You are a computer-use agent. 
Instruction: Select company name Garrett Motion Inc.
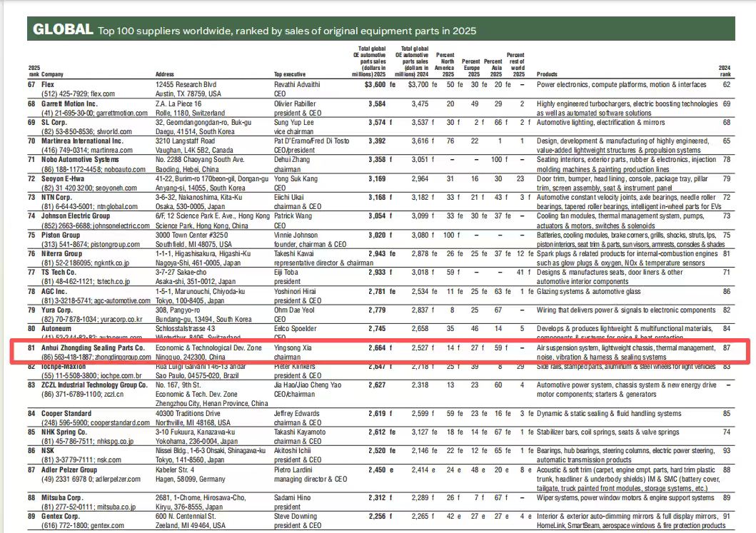69,103
